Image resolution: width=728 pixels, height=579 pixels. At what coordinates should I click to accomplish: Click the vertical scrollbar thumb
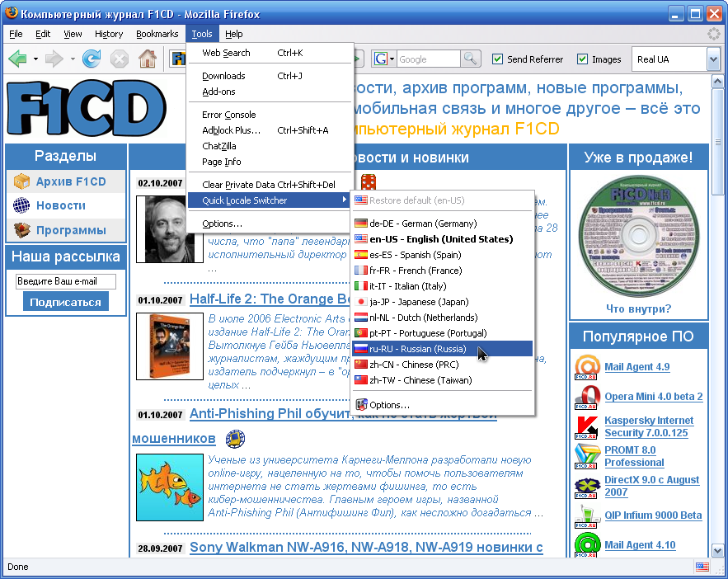pyautogui.click(x=716, y=142)
